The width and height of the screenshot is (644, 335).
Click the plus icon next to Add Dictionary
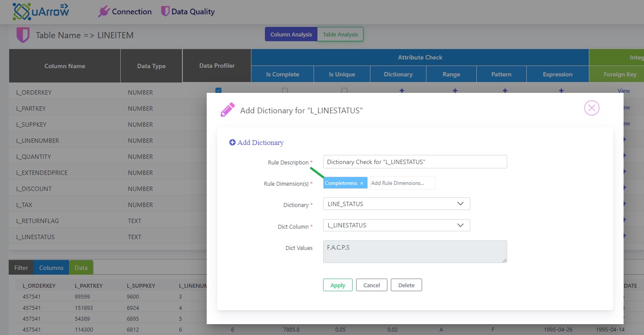click(232, 142)
